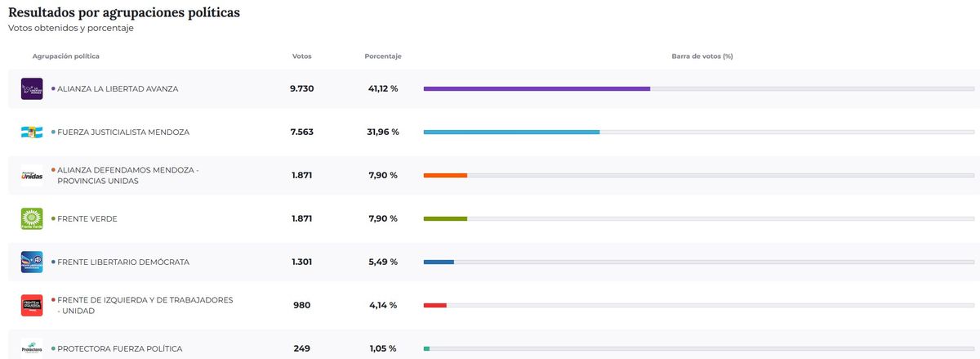The image size is (980, 359).
Task: Click the Frente Verde green logo
Action: (x=32, y=218)
